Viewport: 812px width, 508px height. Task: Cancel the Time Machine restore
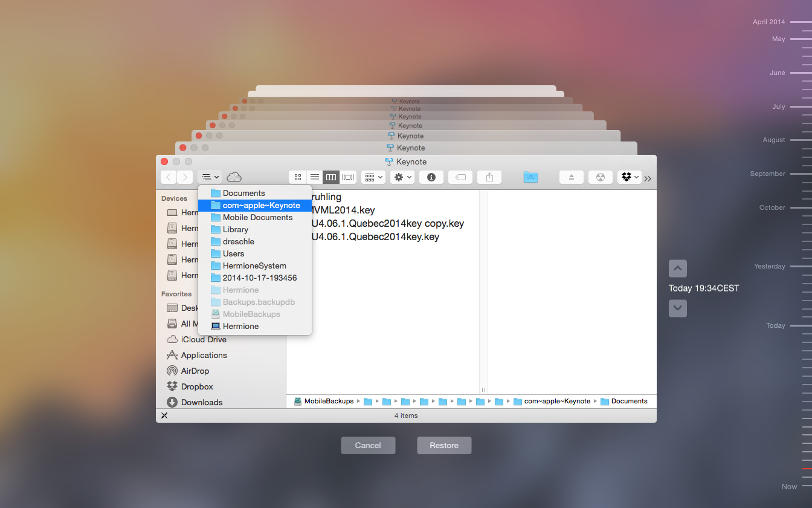(368, 445)
